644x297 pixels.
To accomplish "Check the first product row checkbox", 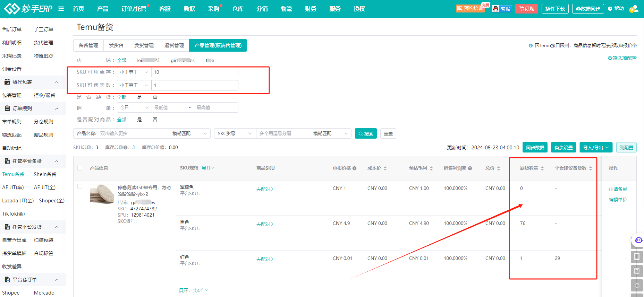I will coord(80,186).
